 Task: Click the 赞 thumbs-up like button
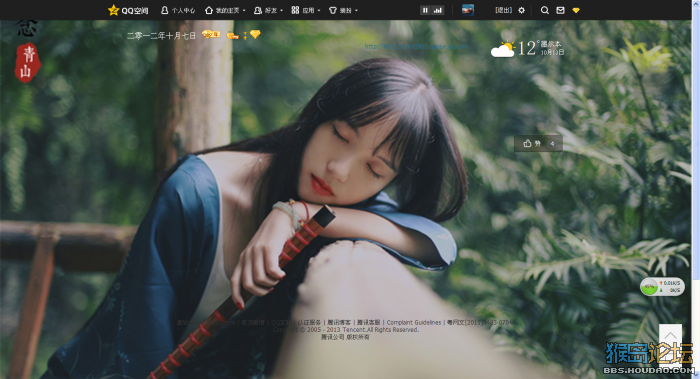(x=532, y=143)
